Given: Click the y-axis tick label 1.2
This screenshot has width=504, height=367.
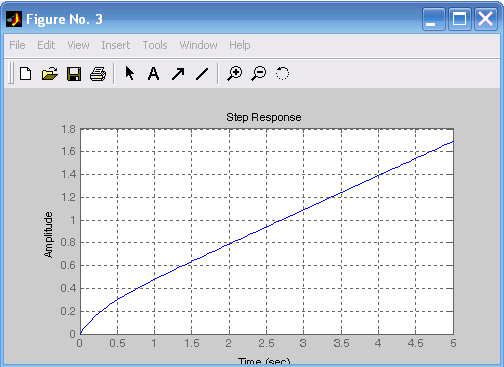Looking at the screenshot, I should coord(68,197).
